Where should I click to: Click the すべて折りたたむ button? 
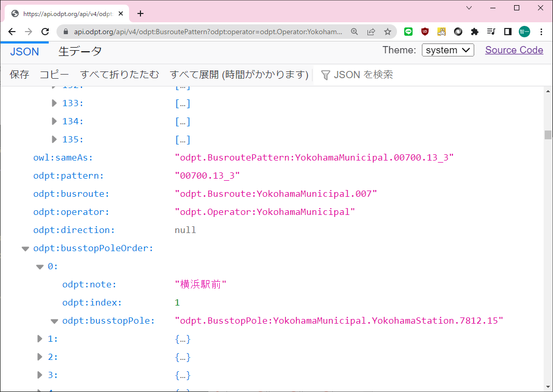click(x=119, y=75)
